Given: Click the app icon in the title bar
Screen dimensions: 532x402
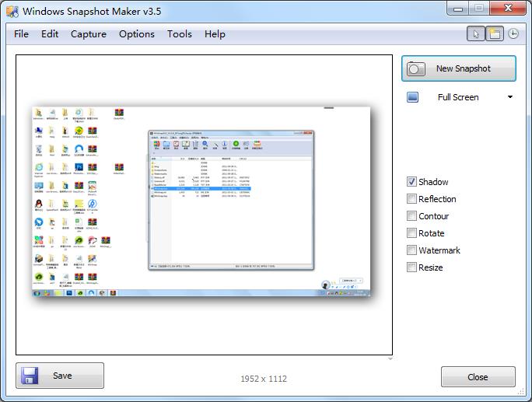Looking at the screenshot, I should click(12, 12).
